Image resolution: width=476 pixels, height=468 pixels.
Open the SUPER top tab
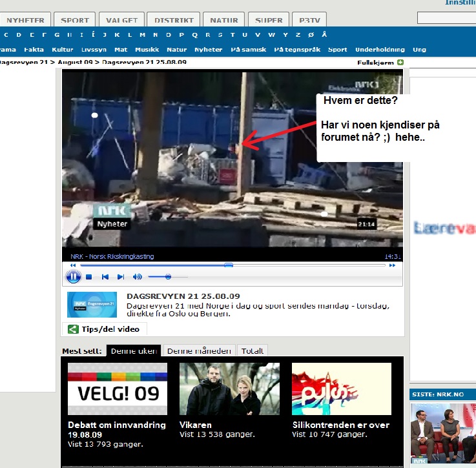point(269,20)
